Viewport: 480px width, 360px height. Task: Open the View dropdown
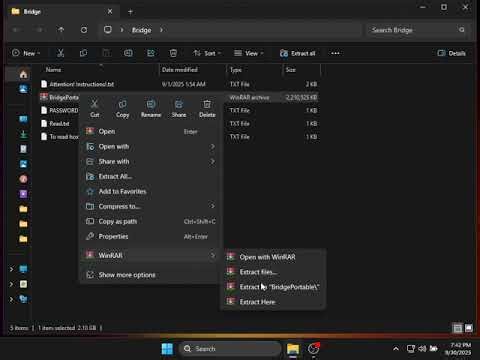[249, 53]
